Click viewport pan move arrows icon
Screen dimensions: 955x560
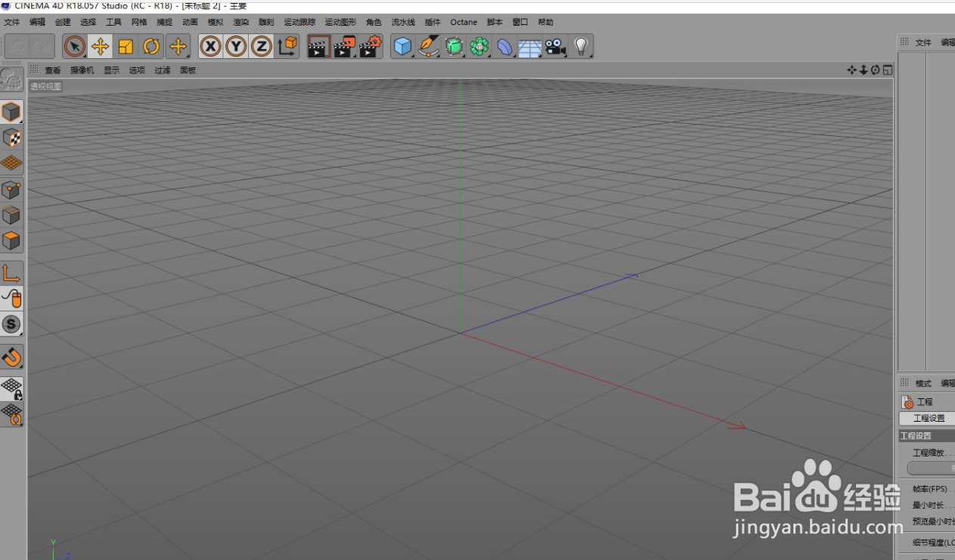tap(852, 70)
